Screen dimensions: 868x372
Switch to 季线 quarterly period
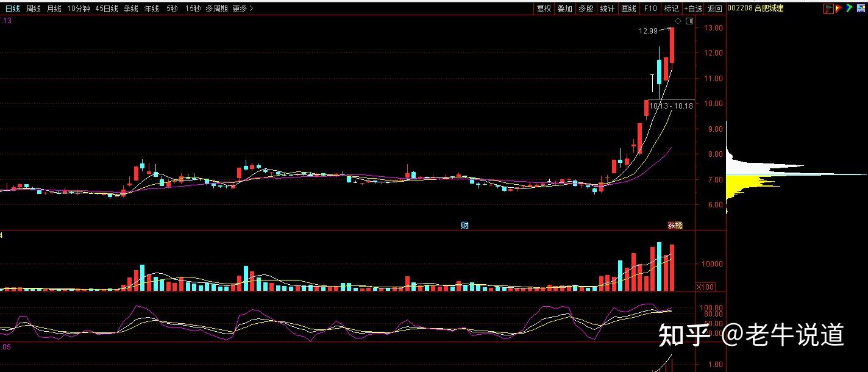tap(130, 9)
